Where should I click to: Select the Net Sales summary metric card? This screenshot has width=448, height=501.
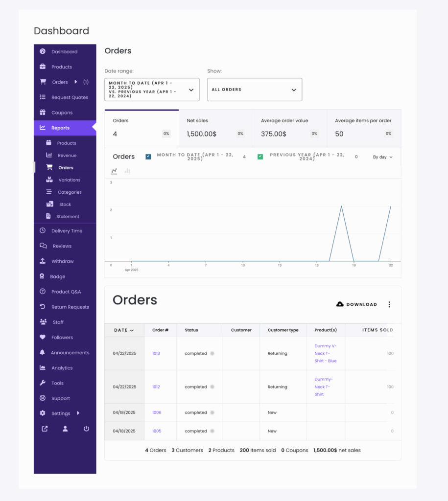pyautogui.click(x=215, y=128)
